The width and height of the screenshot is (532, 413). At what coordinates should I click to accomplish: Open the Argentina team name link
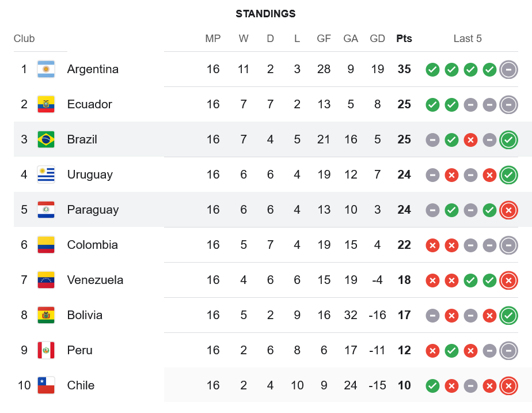tap(93, 69)
